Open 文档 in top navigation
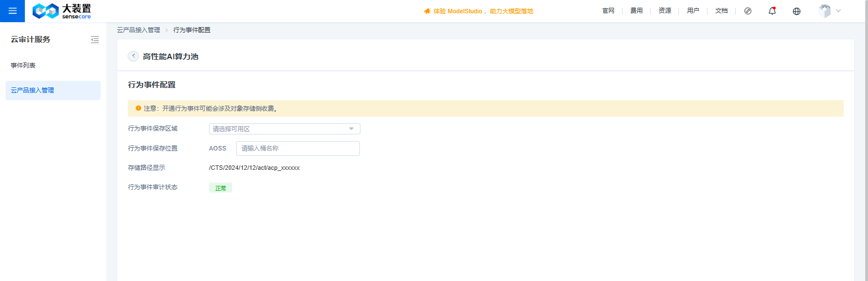Screen dimensions: 868x281 721,11
